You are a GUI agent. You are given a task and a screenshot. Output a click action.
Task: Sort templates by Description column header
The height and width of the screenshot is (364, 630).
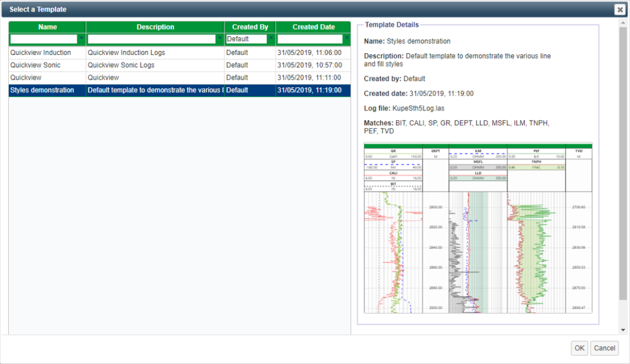(155, 27)
